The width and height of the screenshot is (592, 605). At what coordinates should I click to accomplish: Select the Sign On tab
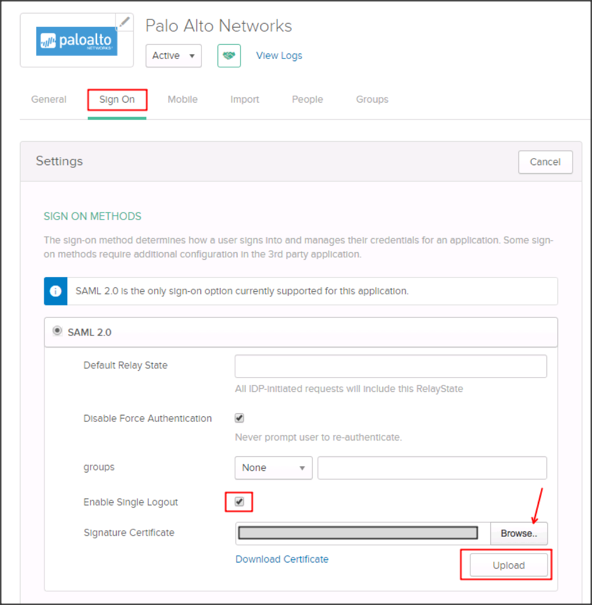tap(117, 100)
